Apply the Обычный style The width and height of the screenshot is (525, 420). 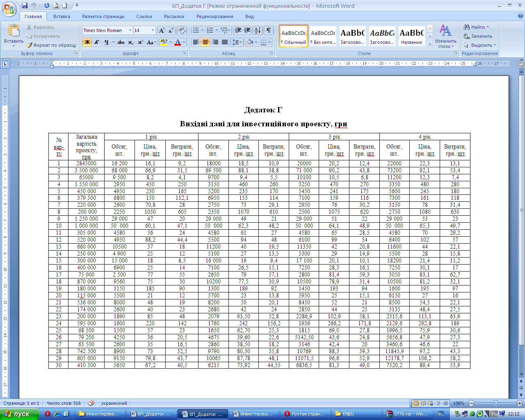[294, 36]
